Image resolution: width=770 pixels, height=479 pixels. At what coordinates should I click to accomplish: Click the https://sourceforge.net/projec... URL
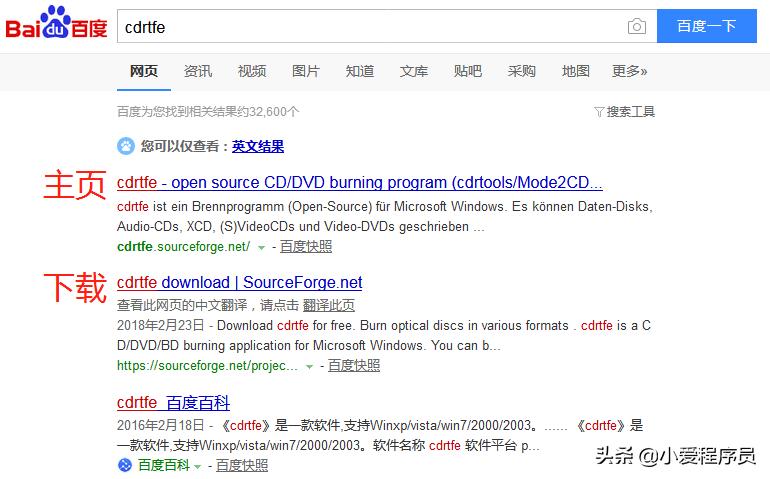click(x=207, y=366)
